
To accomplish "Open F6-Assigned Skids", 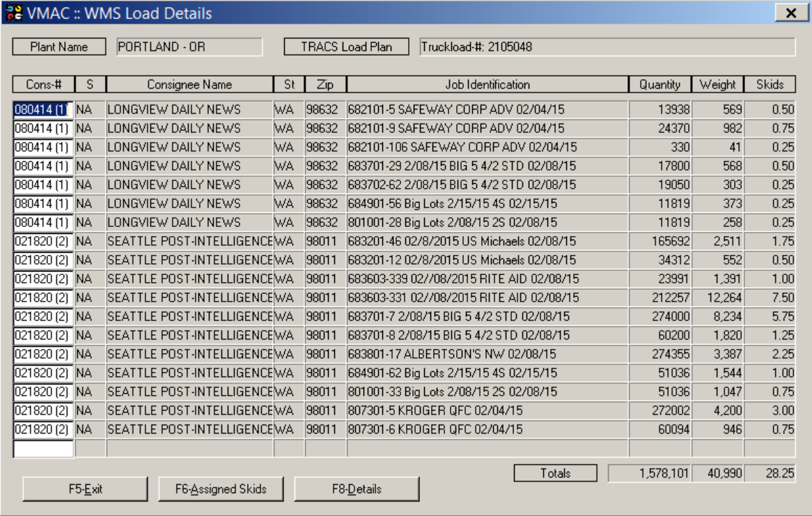I will pos(221,489).
